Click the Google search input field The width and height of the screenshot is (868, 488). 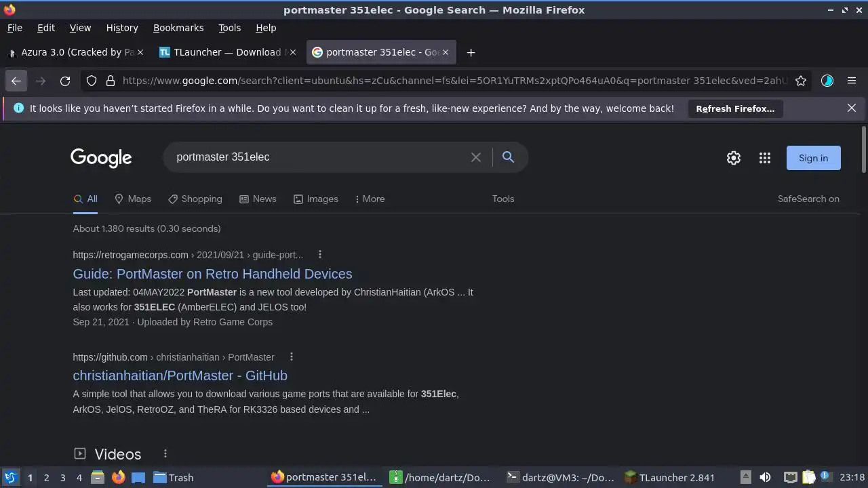pos(319,157)
